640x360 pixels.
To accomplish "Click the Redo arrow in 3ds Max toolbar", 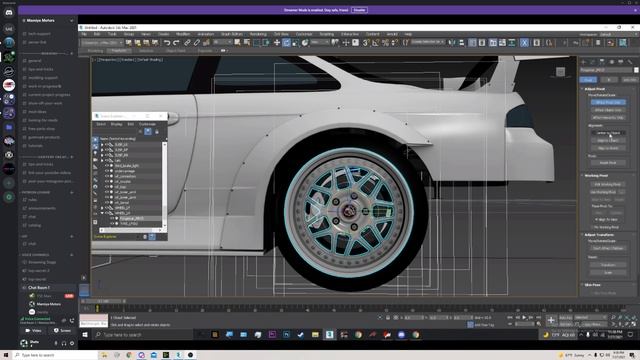I will pyautogui.click(x=176, y=42).
